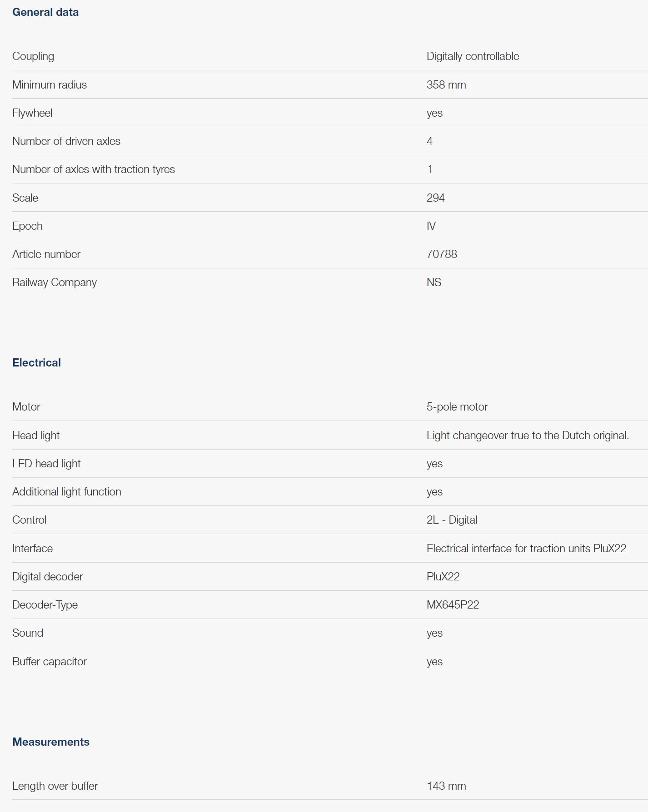
Task: Select the 358 mm minimum radius value
Action: 446,85
